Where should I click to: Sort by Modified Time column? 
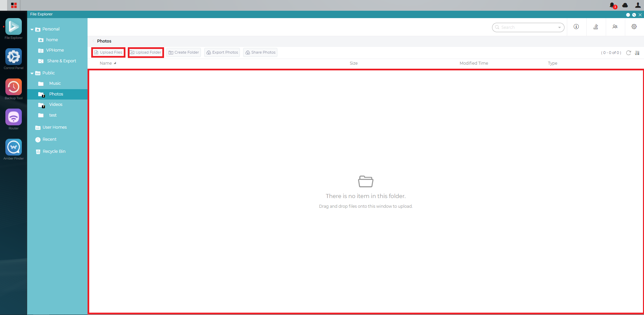(x=474, y=63)
